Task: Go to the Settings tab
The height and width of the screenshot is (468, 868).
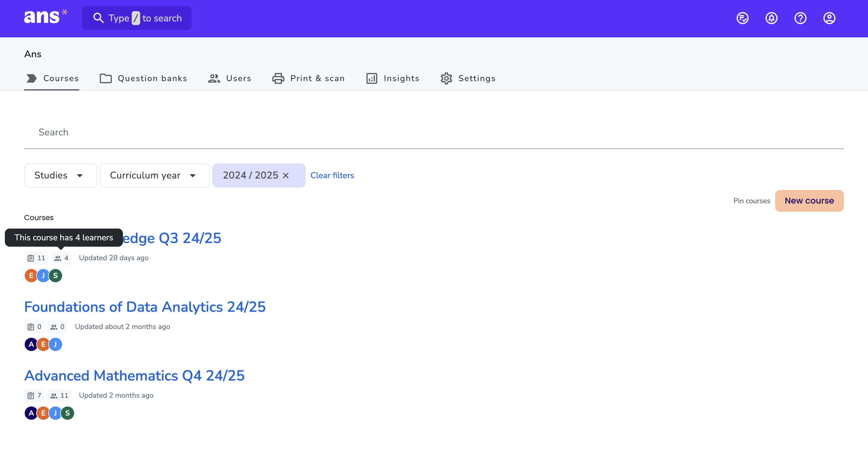Action: click(x=468, y=78)
